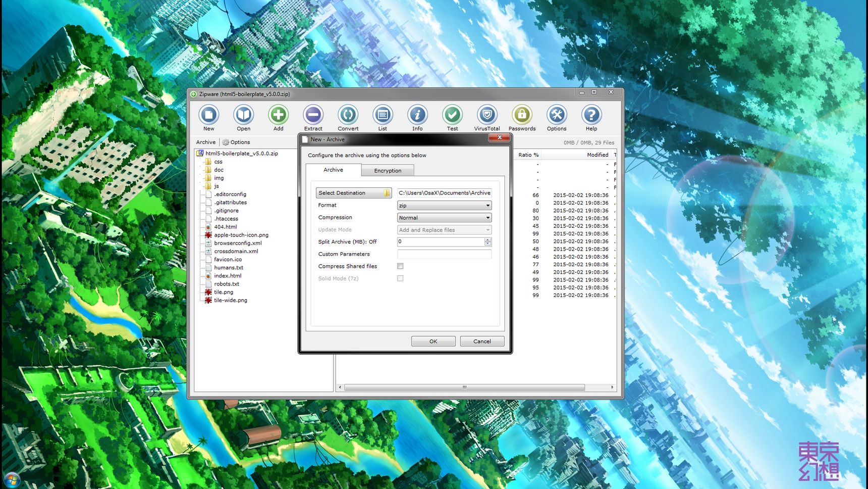Click the Extract toolbar icon
The image size is (868, 489).
coord(313,115)
